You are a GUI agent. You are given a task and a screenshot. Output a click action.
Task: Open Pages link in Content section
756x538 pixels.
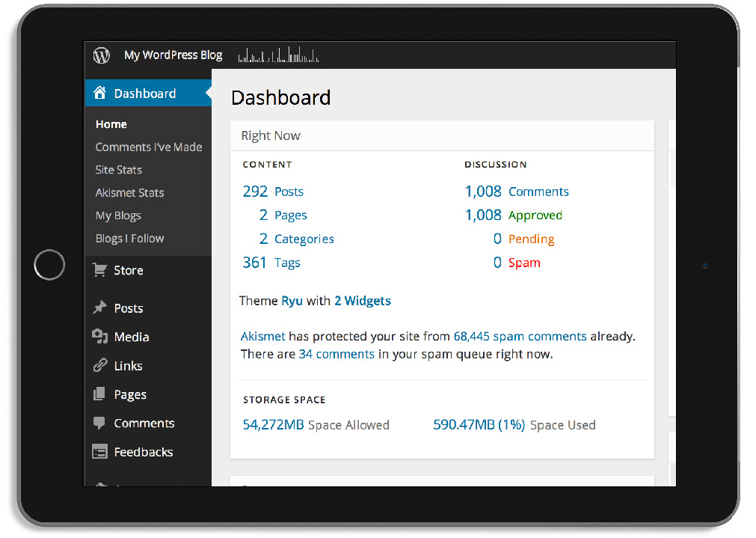click(x=291, y=215)
